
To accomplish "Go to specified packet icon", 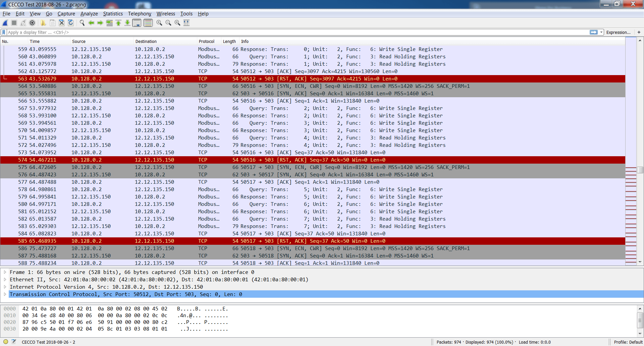I will coord(109,23).
